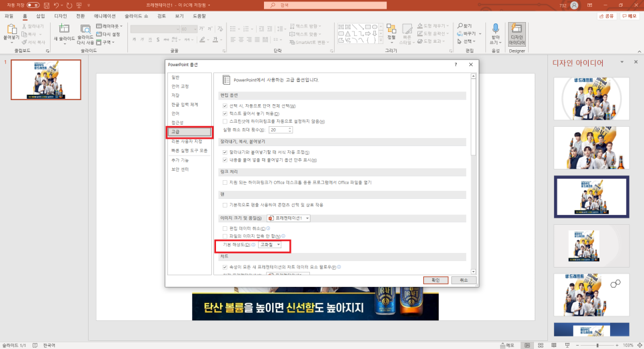Click the info icon next to 편집 데이터 취소
This screenshot has width=644, height=349.
pos(268,228)
